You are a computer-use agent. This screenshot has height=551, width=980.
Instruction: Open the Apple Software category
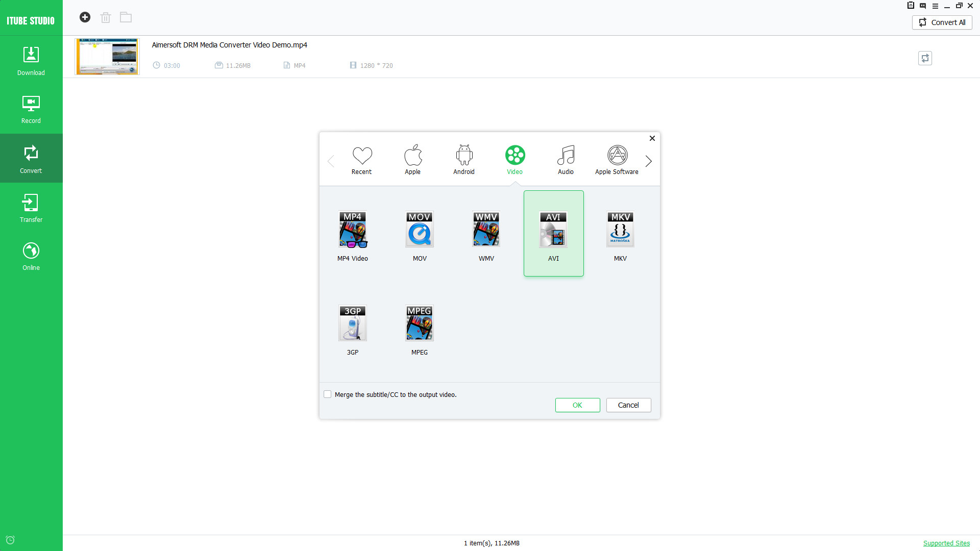tap(616, 159)
